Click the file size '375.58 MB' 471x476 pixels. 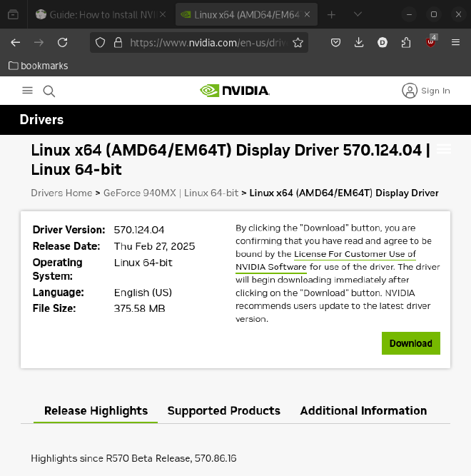coord(140,308)
